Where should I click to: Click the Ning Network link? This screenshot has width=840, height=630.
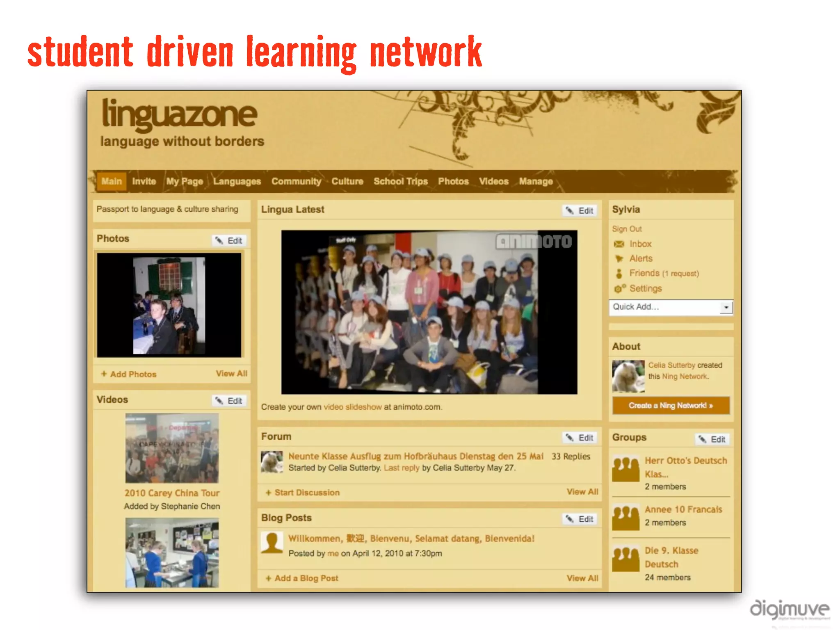(x=685, y=376)
